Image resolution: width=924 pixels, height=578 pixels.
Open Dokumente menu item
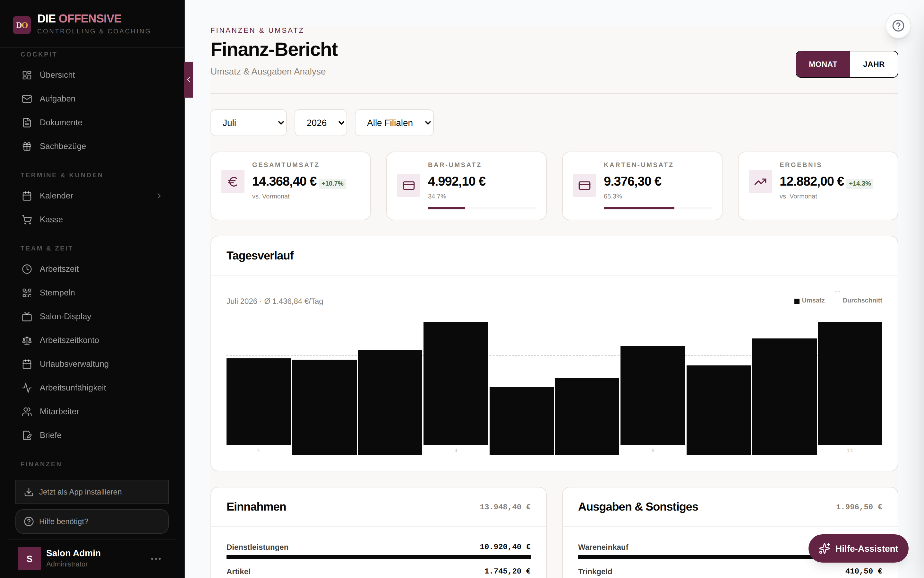tap(92, 122)
